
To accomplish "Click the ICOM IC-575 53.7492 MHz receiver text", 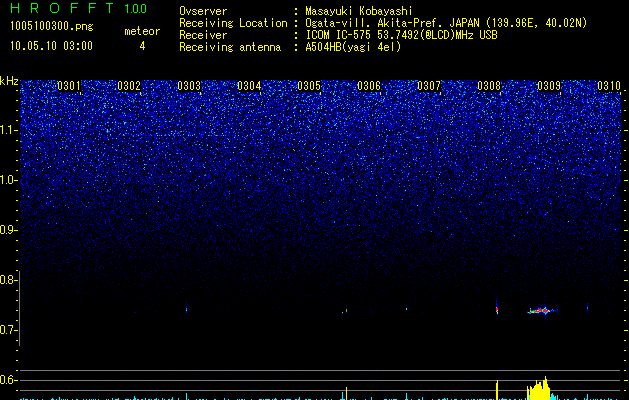I will coord(401,35).
